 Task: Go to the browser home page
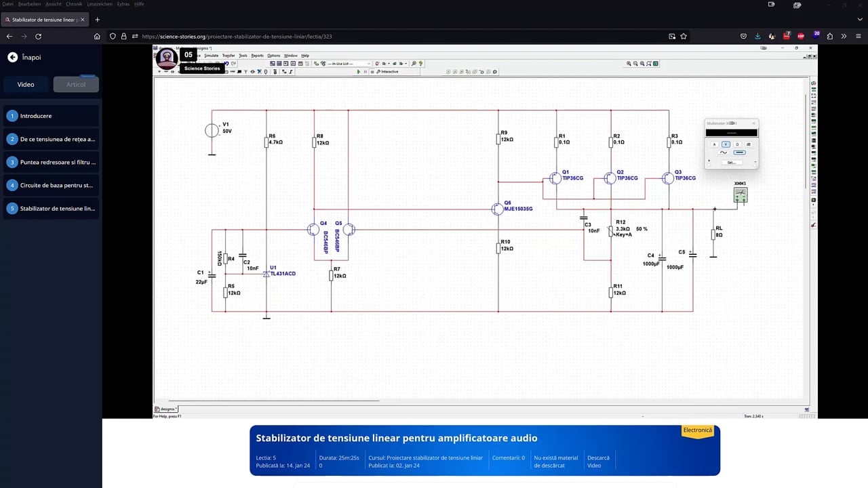[97, 37]
